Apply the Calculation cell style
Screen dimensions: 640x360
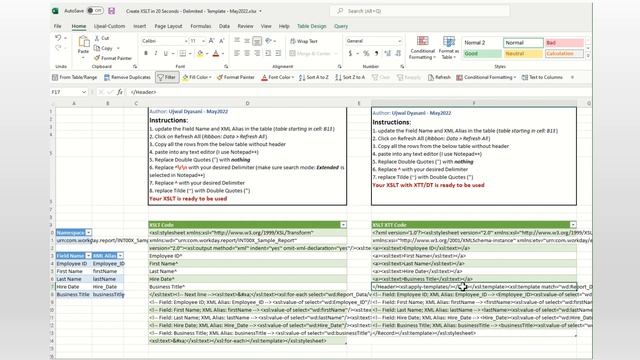(x=564, y=53)
